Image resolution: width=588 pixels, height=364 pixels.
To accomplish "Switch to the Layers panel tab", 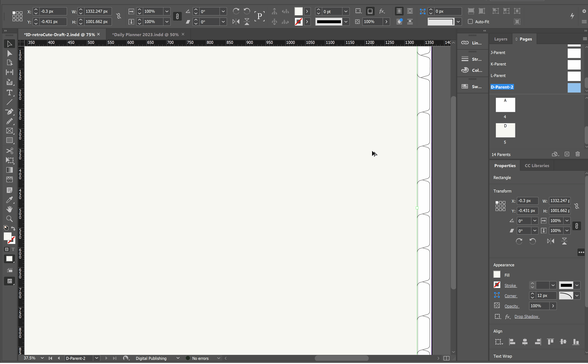I will tap(500, 39).
